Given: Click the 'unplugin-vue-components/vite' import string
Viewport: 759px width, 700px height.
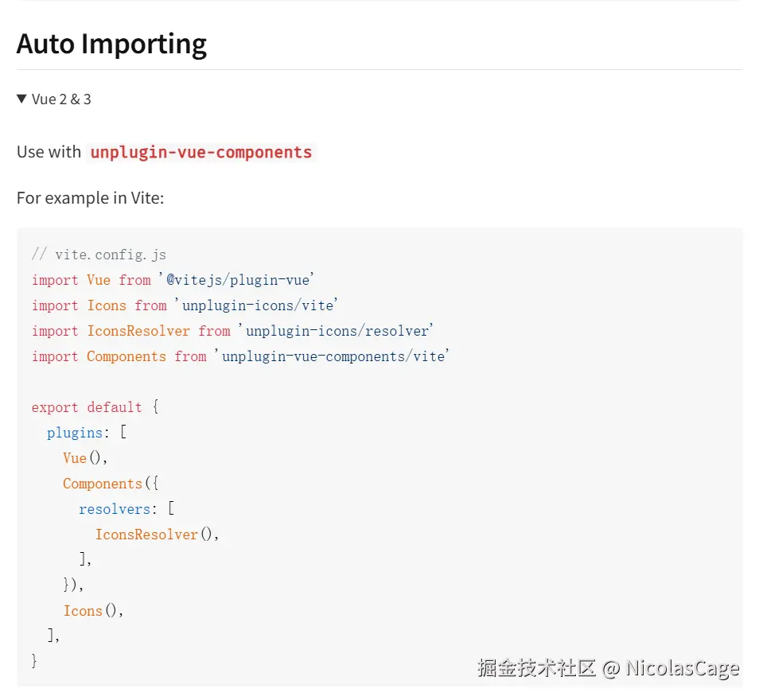Looking at the screenshot, I should (x=332, y=356).
